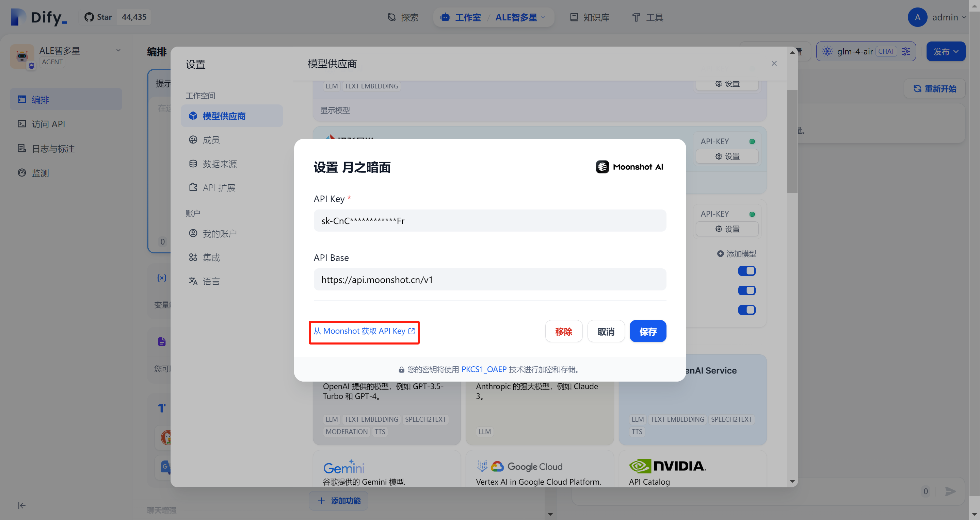Viewport: 980px width, 520px height.
Task: Click the API Base input field
Action: pyautogui.click(x=489, y=280)
